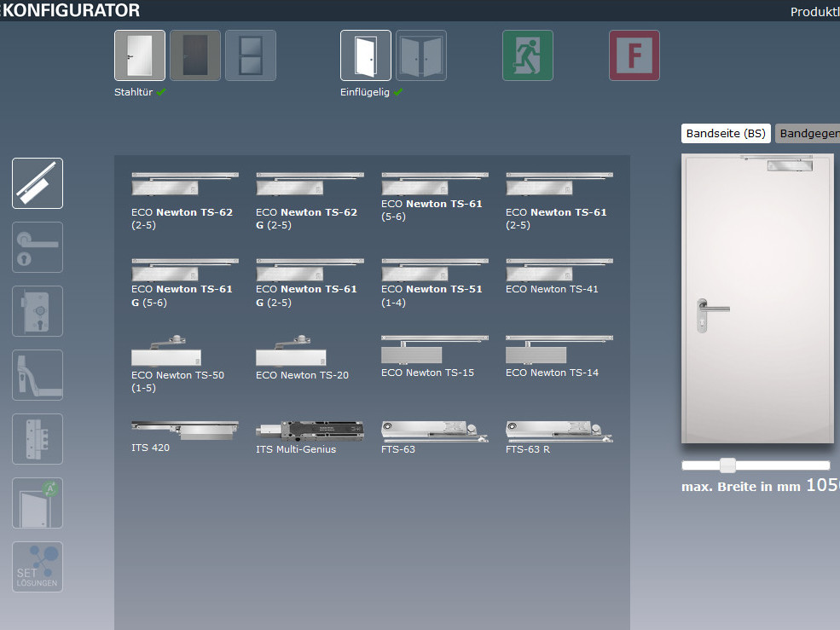Open the door handle category in sidebar

tap(38, 247)
